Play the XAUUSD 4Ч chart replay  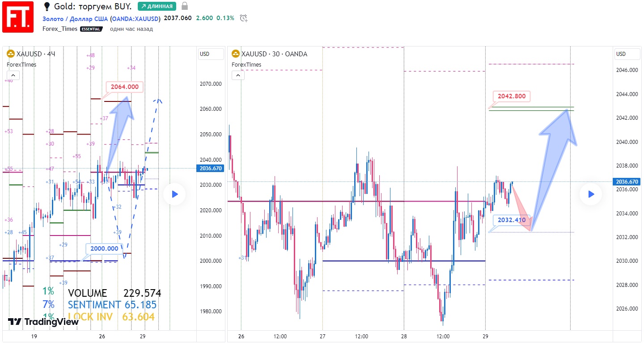tap(174, 194)
